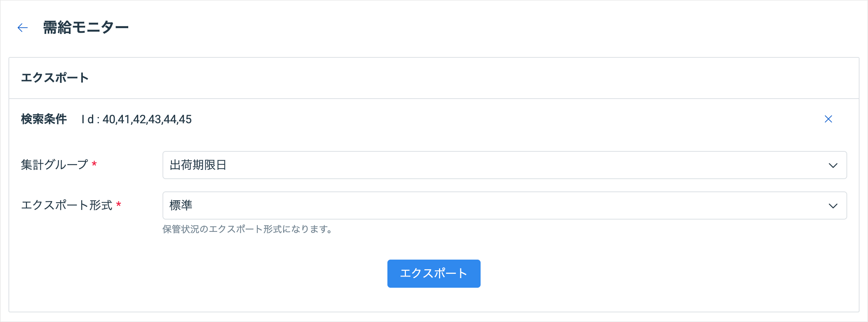Expand the エクスポート形式 chevron arrow
The image size is (868, 322).
click(x=833, y=206)
